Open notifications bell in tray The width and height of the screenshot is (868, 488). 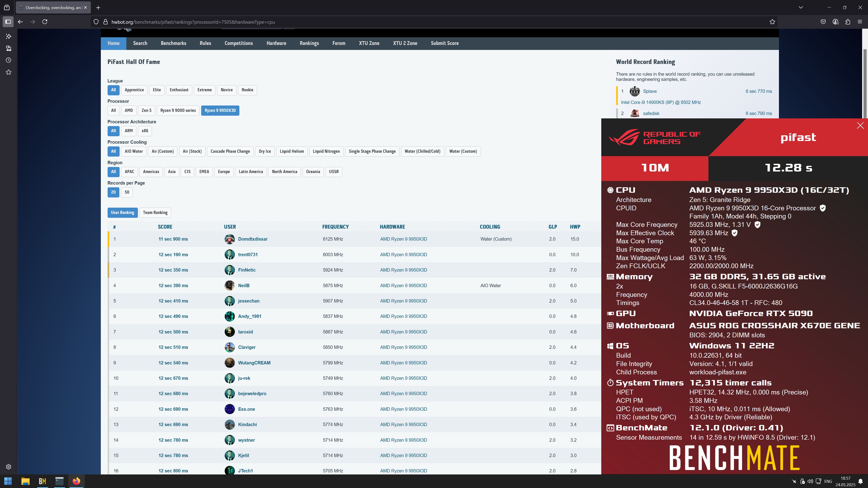(860, 481)
